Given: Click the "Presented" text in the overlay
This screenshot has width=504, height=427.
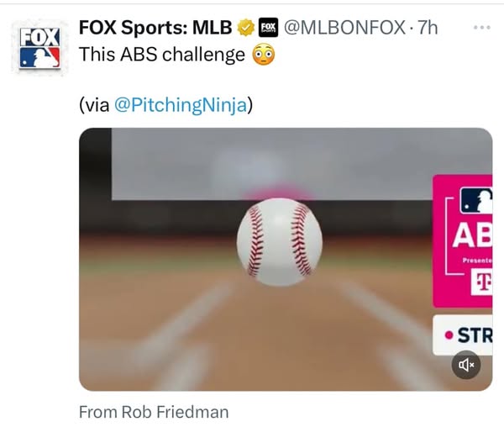Looking at the screenshot, I should point(477,261).
